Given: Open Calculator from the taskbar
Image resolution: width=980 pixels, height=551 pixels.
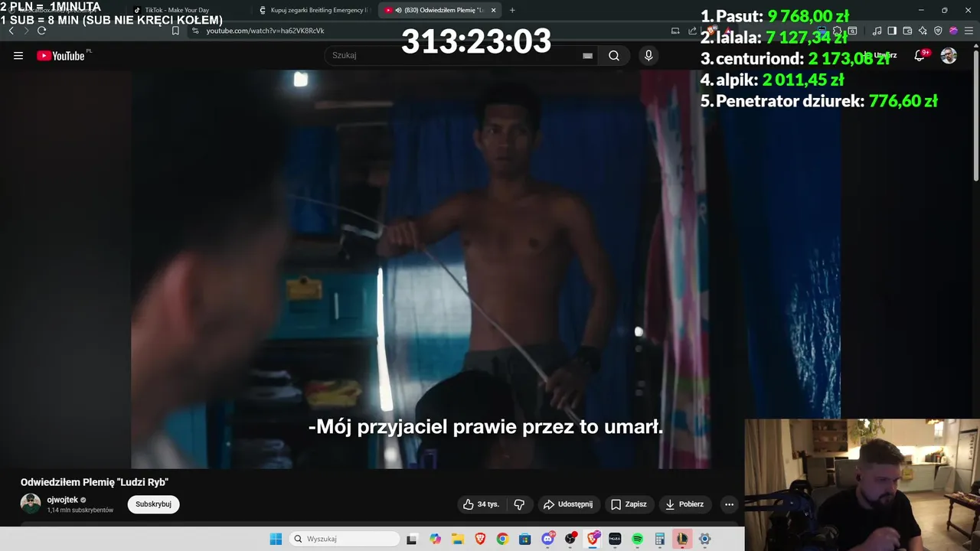Looking at the screenshot, I should click(660, 539).
